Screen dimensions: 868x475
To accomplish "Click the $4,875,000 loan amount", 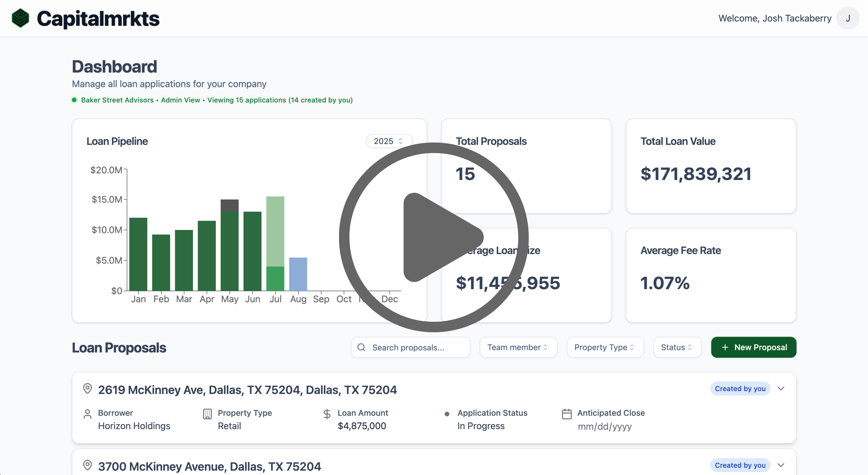I will pyautogui.click(x=362, y=426).
